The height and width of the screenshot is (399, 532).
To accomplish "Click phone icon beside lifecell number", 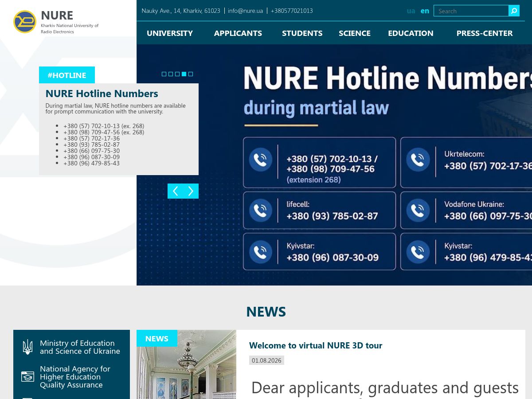I will click(x=261, y=211).
